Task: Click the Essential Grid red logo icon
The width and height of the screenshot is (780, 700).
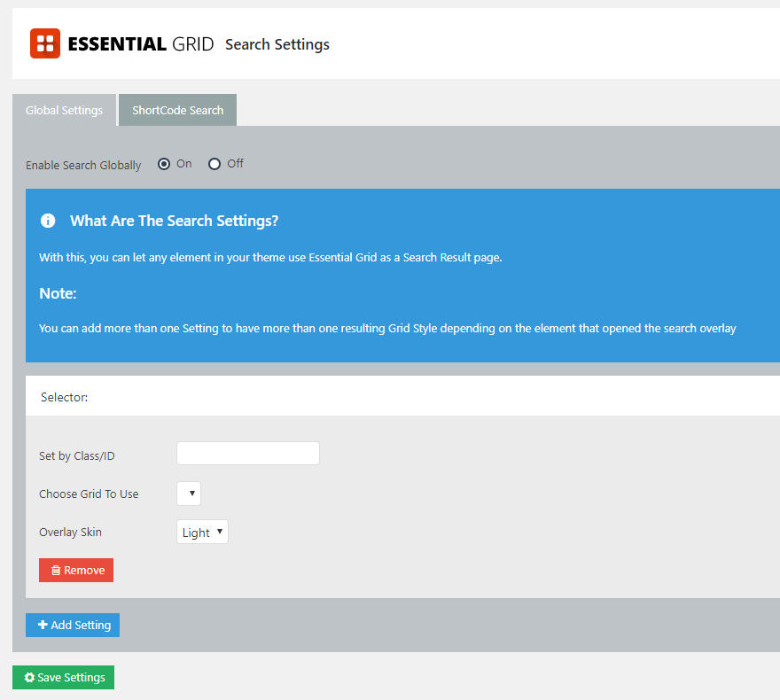Action: click(x=44, y=43)
